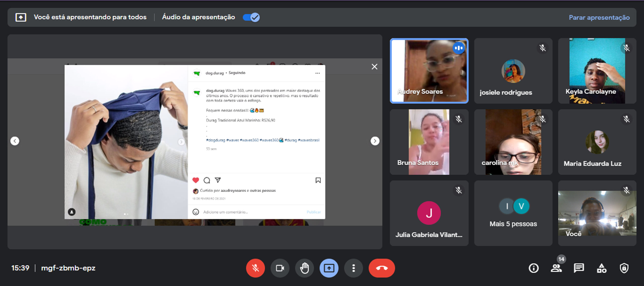Toggle the Áudio da apresentação switch
This screenshot has width=644, height=286.
click(x=251, y=17)
